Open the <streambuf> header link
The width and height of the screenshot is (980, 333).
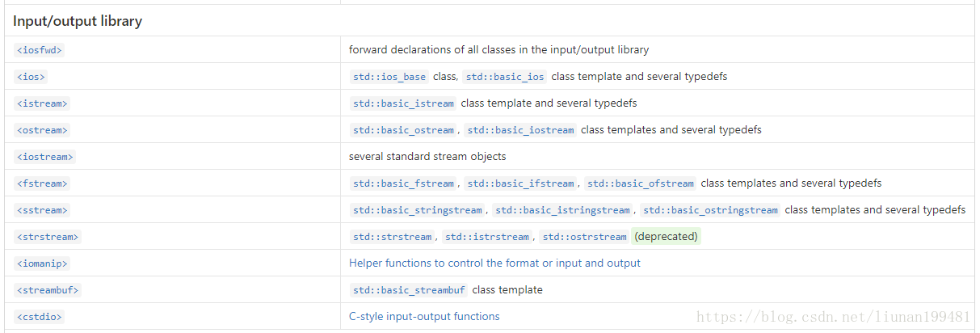(x=47, y=290)
